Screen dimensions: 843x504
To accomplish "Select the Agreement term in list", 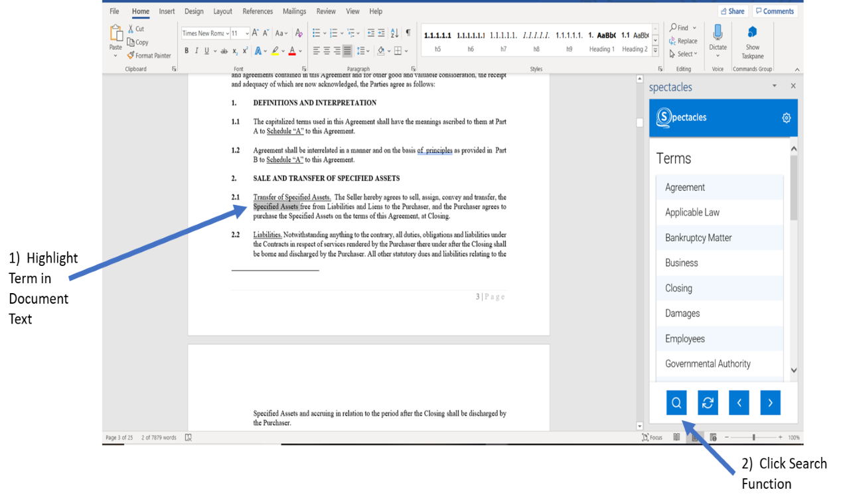I will (x=720, y=188).
